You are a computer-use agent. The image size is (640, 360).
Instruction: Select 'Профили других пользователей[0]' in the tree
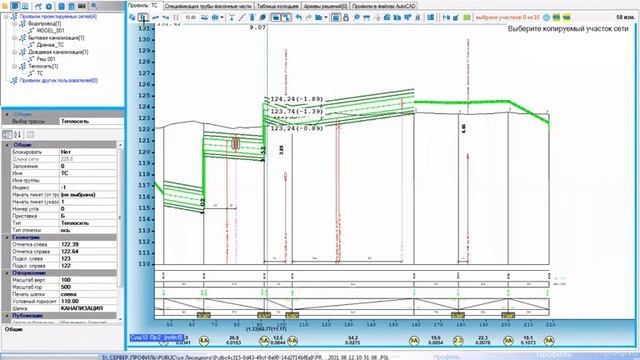tap(58, 80)
